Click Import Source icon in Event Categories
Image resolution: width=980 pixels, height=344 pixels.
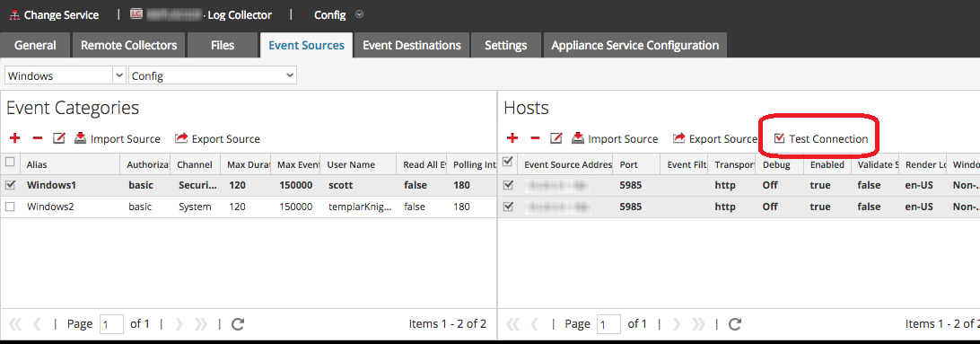coord(81,138)
